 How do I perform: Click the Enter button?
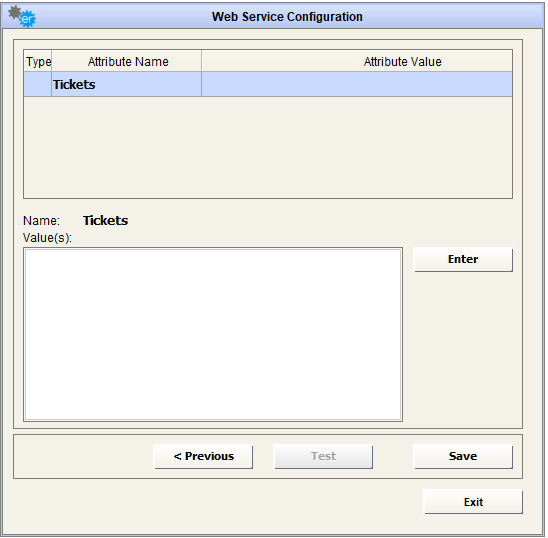point(463,259)
